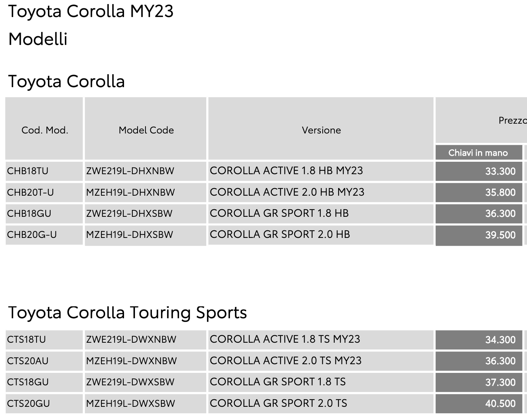Select the CHB20T-U code cell

pos(44,192)
